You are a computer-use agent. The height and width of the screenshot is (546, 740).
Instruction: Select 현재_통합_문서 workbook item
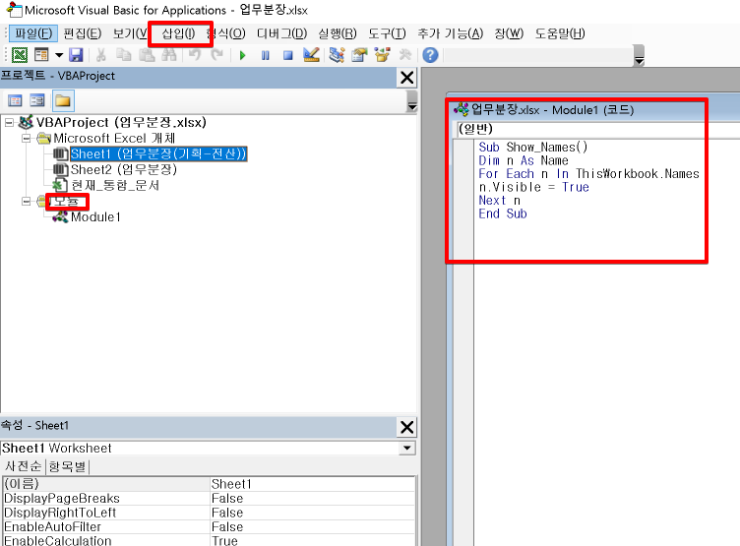pyautogui.click(x=115, y=185)
